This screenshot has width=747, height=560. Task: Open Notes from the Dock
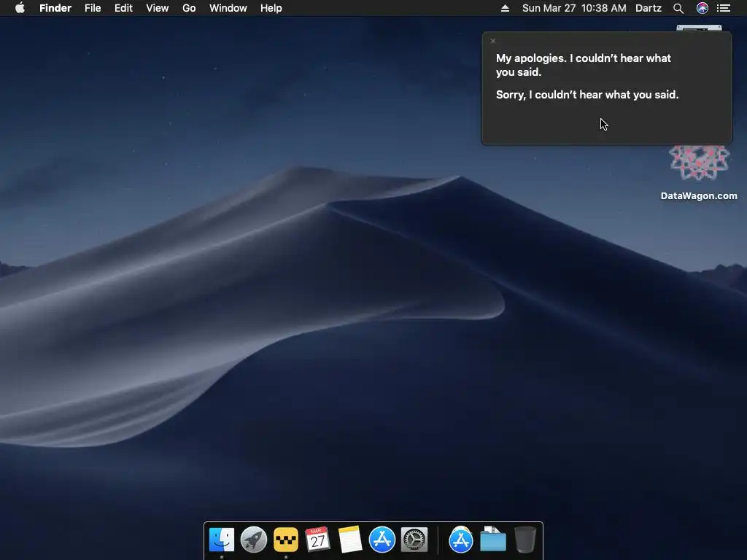(x=349, y=540)
